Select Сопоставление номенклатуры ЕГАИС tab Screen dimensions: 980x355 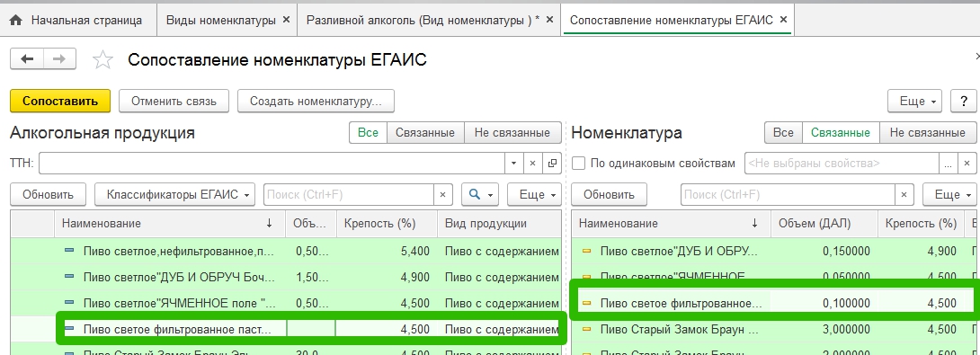click(672, 20)
